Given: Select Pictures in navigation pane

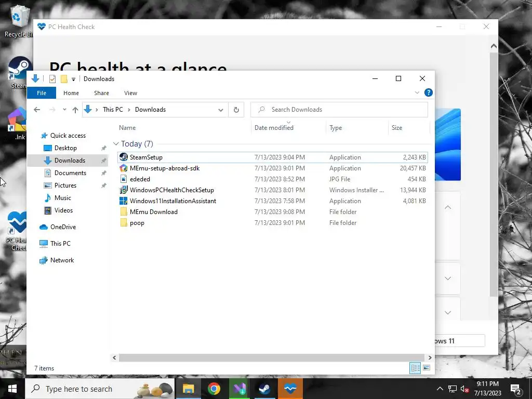Looking at the screenshot, I should click(x=65, y=185).
